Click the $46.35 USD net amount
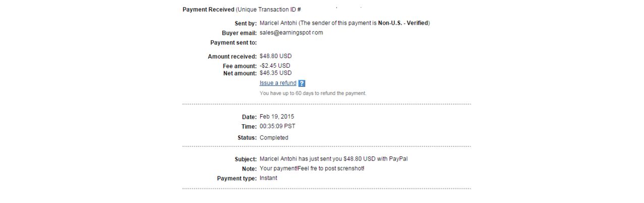644x203 pixels. pyautogui.click(x=275, y=73)
